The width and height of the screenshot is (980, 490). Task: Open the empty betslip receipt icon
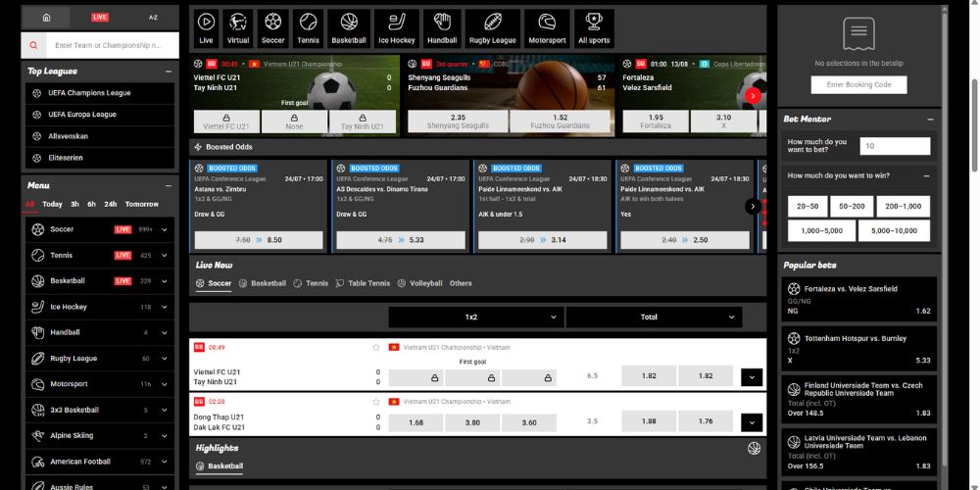[858, 33]
